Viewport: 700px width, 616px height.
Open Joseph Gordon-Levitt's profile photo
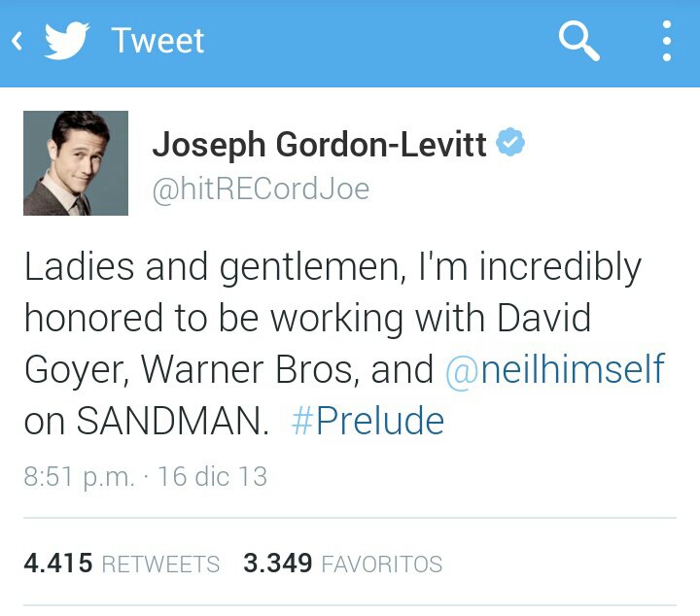(x=76, y=163)
